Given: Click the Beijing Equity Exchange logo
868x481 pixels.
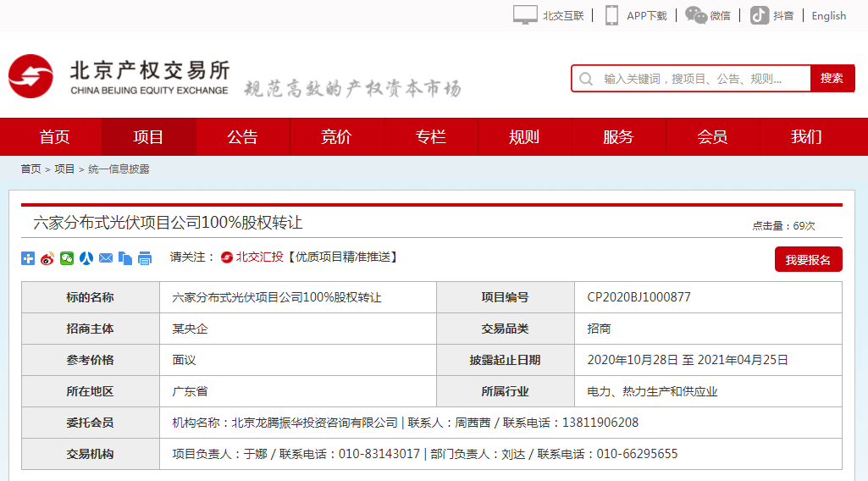Looking at the screenshot, I should point(119,78).
